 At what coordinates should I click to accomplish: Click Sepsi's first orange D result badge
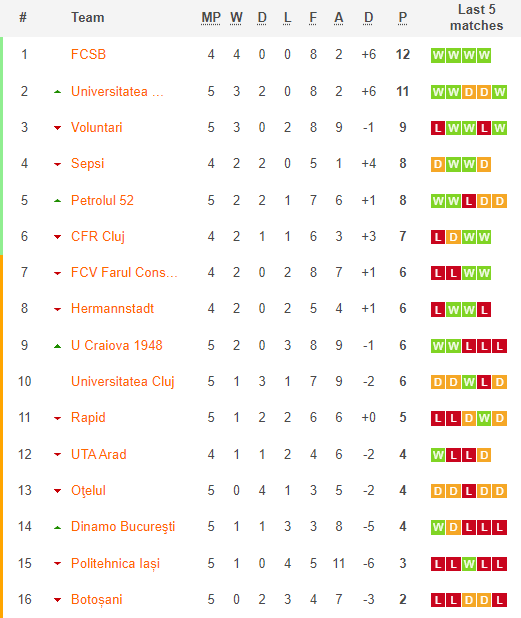coord(437,164)
